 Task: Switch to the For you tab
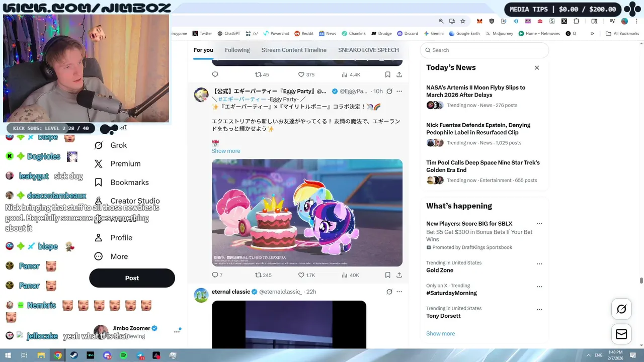203,50
